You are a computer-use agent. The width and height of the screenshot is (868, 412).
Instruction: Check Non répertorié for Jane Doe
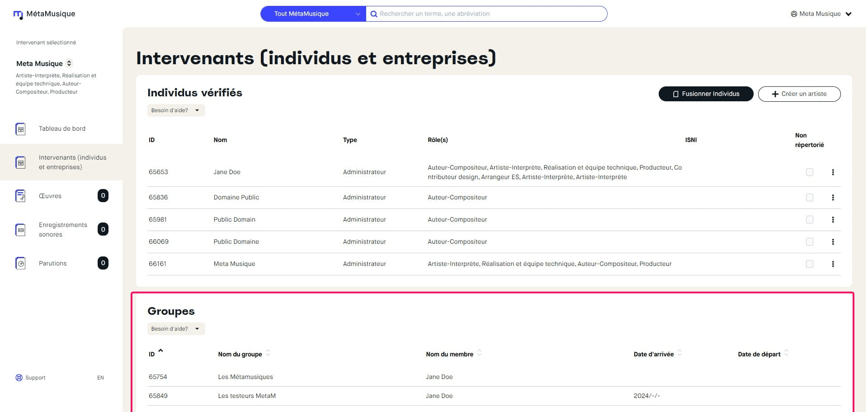[809, 172]
